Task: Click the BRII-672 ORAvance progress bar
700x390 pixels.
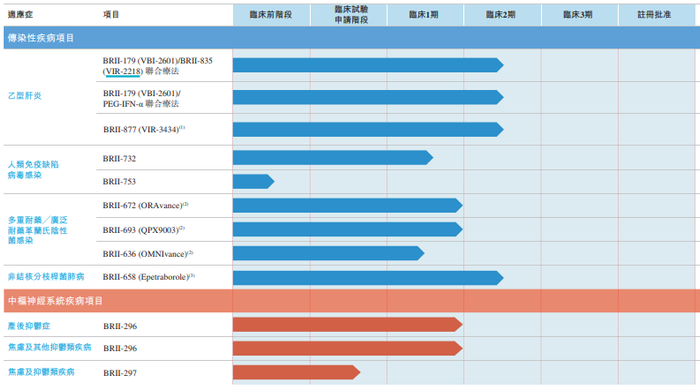Action: 348,205
